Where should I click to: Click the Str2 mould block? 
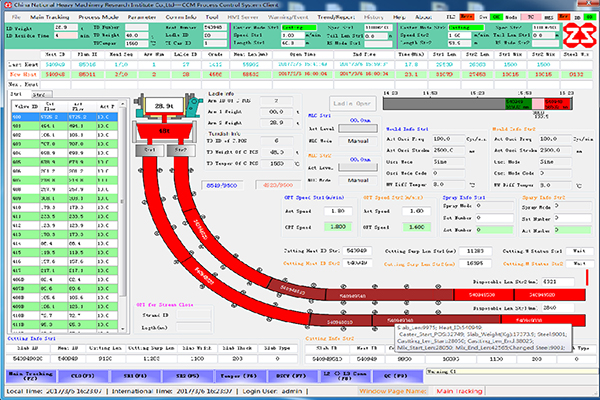pyautogui.click(x=181, y=150)
